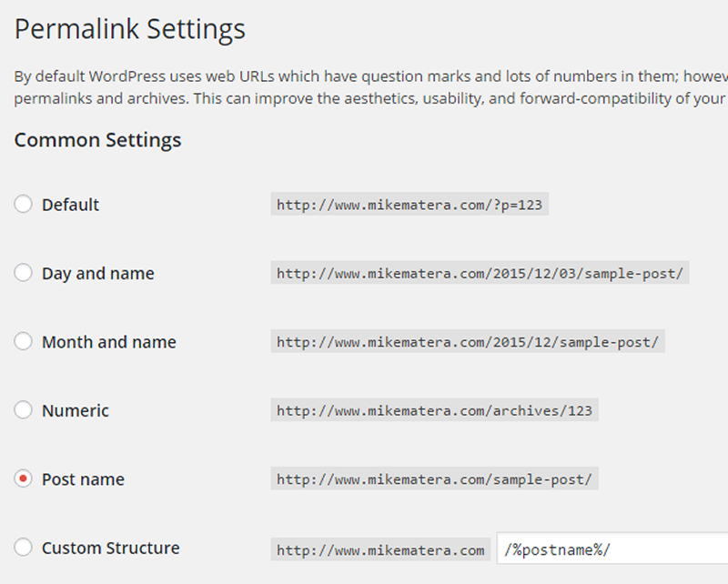Viewport: 728px width, 584px height.
Task: Click inside the custom structure text field
Action: pyautogui.click(x=610, y=549)
